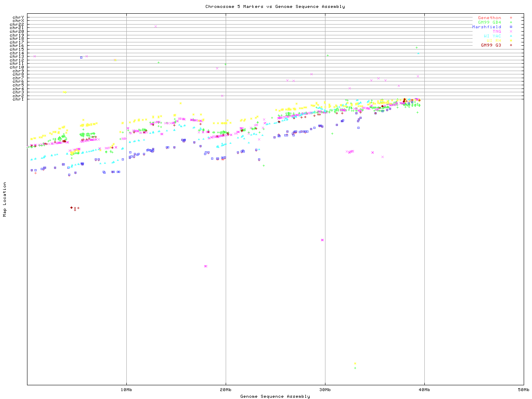Select the dark red diamond beside GM99 G3

511,45
